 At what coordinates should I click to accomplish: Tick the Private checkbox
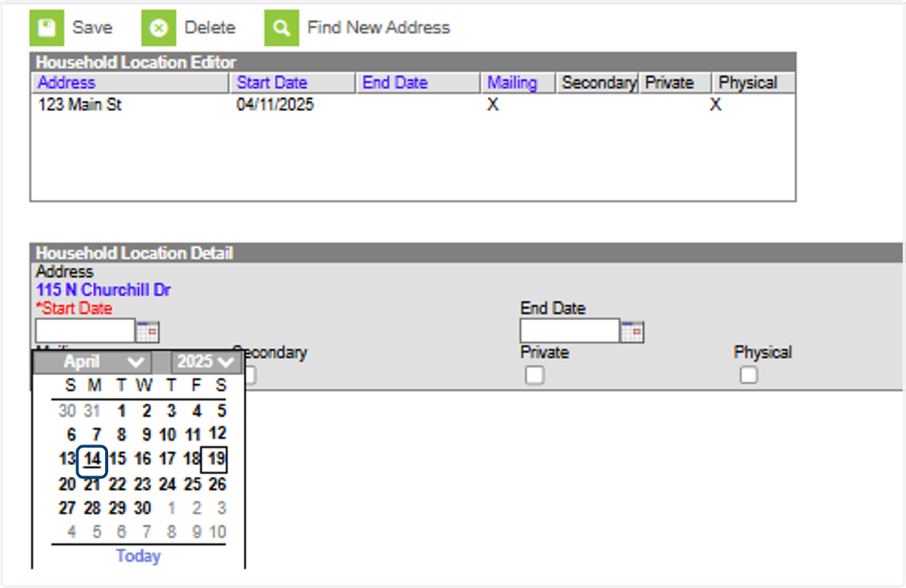(535, 374)
